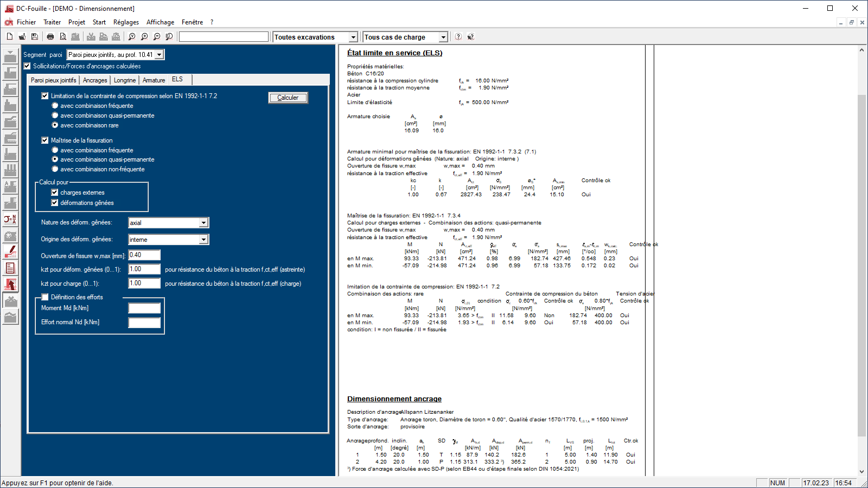Toggle Maîtrise de la fissuration checkbox

pyautogui.click(x=45, y=140)
